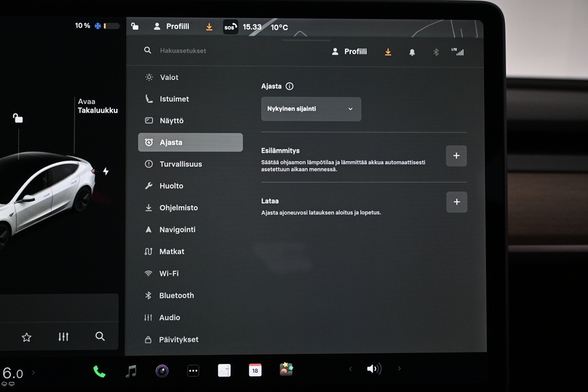Image resolution: width=588 pixels, height=392 pixels.
Task: Open the Profiili selector in top status bar
Action: click(171, 27)
